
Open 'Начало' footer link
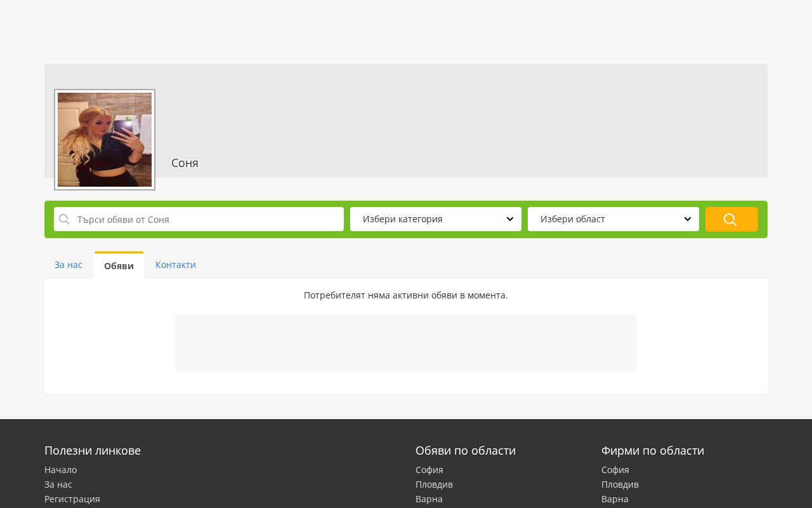[x=60, y=470]
